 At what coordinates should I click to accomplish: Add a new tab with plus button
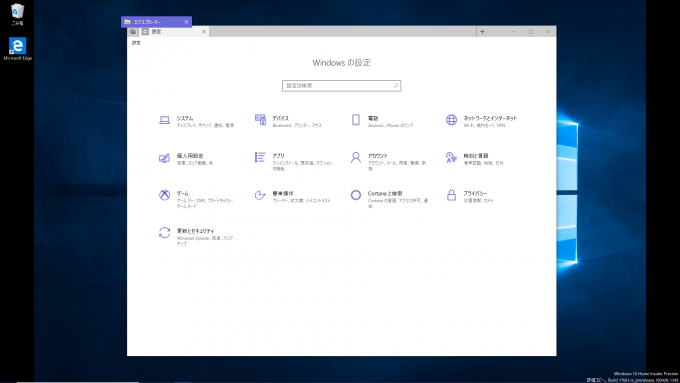pyautogui.click(x=482, y=32)
